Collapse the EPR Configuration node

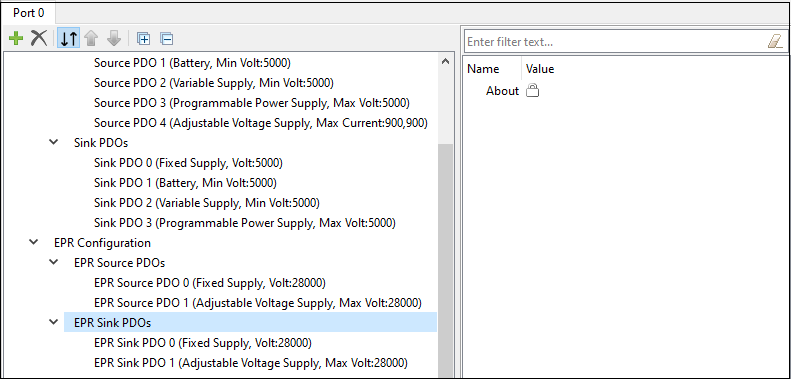(33, 242)
